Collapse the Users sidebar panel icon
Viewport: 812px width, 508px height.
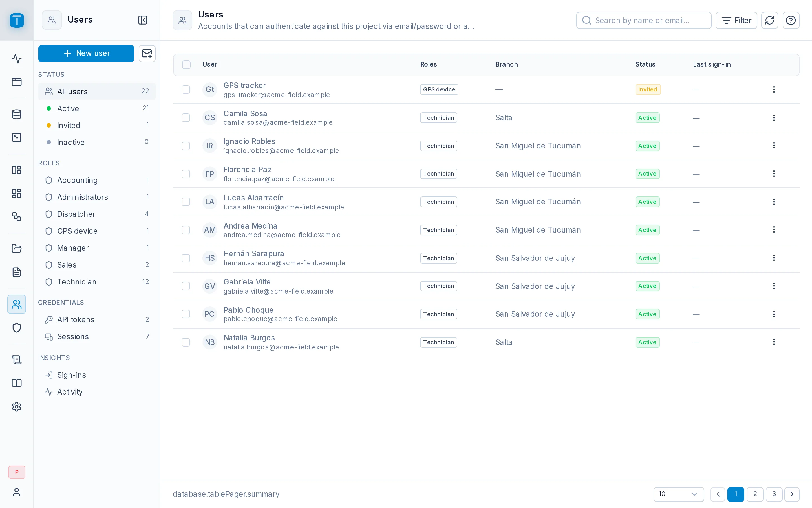pos(143,20)
